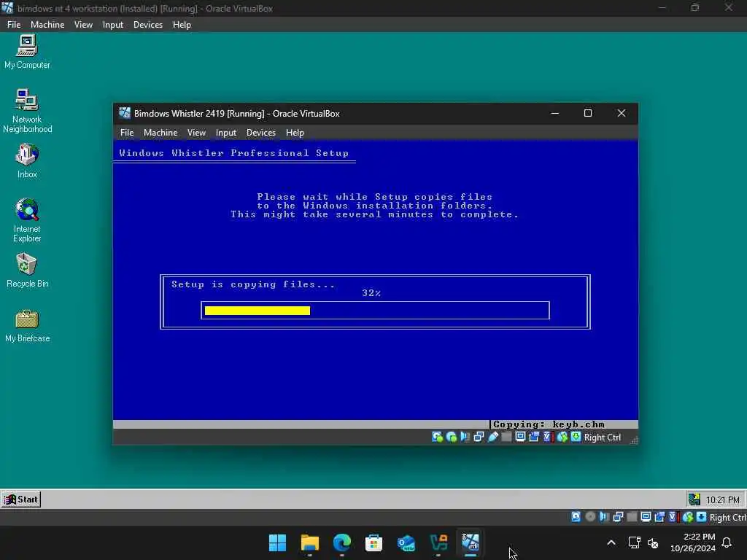
Task: Maximize the Whistler VM window
Action: coord(588,113)
